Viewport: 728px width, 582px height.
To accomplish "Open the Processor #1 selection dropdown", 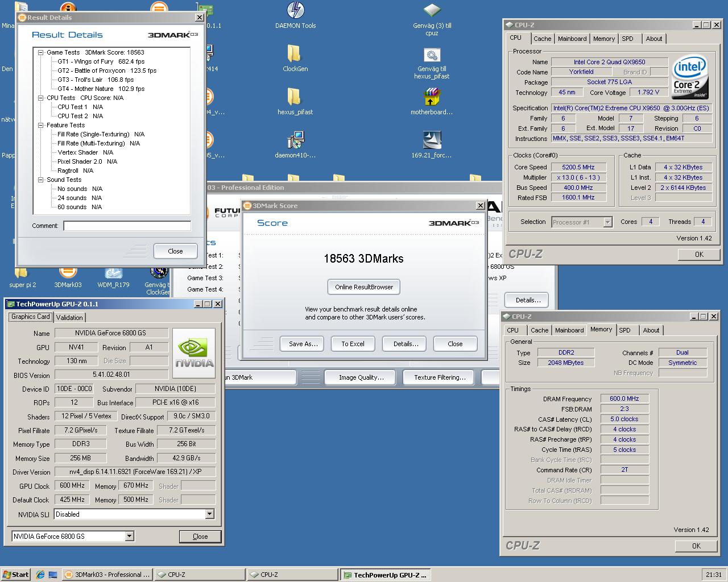I will click(x=607, y=222).
